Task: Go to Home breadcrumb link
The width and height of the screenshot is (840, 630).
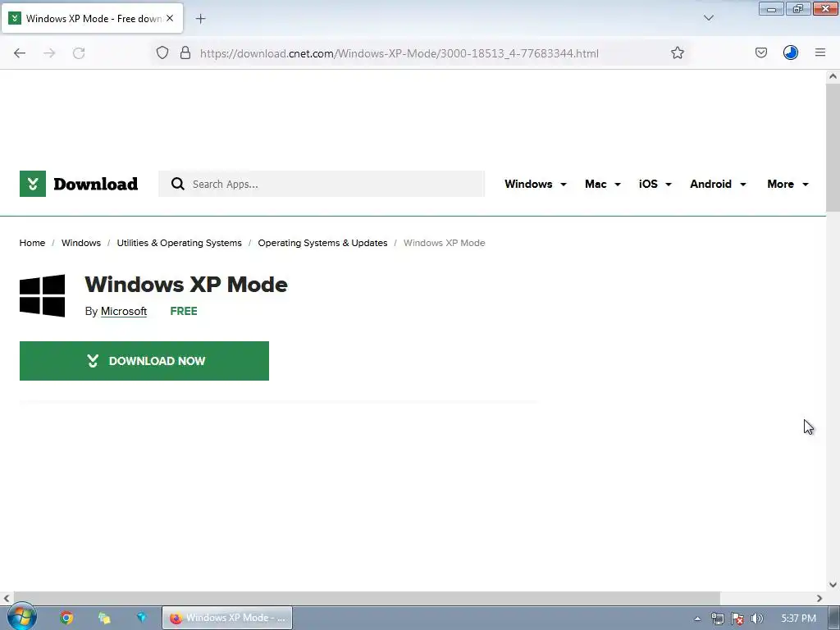Action: point(32,243)
